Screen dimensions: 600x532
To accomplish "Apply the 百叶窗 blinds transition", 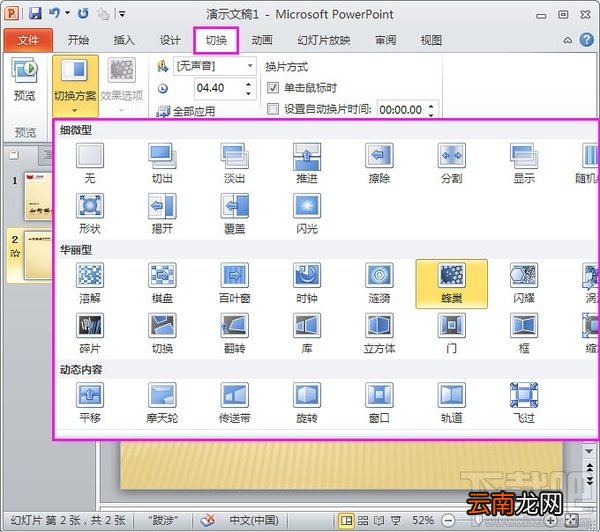I will pos(234,283).
